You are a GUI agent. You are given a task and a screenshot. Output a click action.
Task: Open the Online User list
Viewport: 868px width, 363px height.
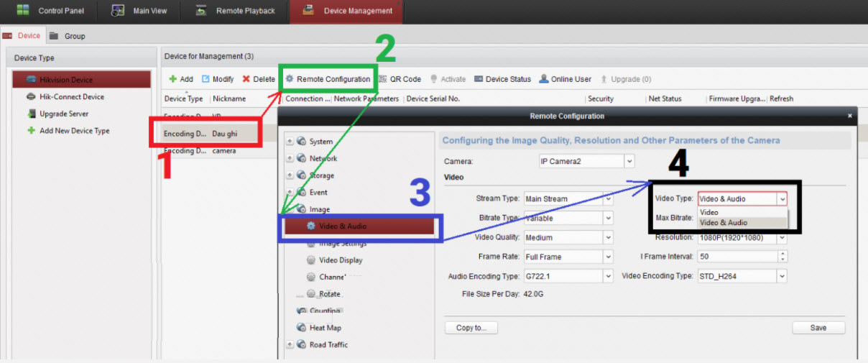pyautogui.click(x=565, y=79)
